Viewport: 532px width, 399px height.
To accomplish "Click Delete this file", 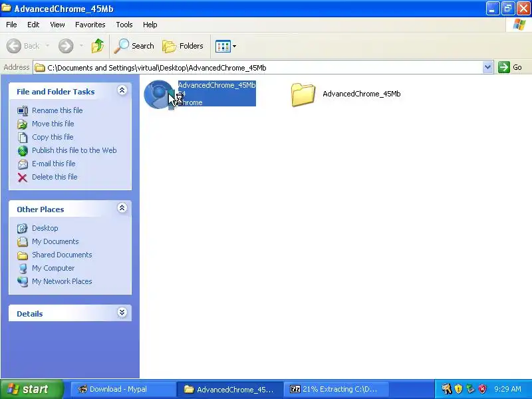I will (x=55, y=177).
